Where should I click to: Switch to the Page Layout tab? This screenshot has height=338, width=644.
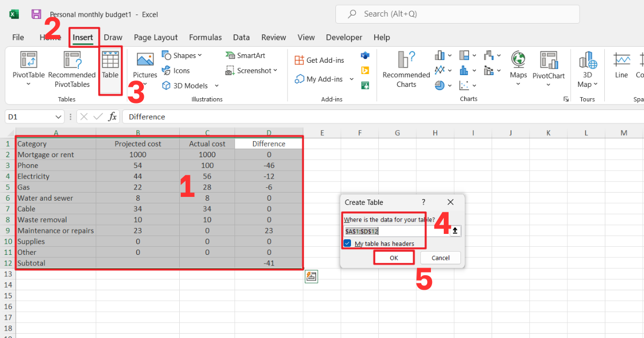pos(156,38)
